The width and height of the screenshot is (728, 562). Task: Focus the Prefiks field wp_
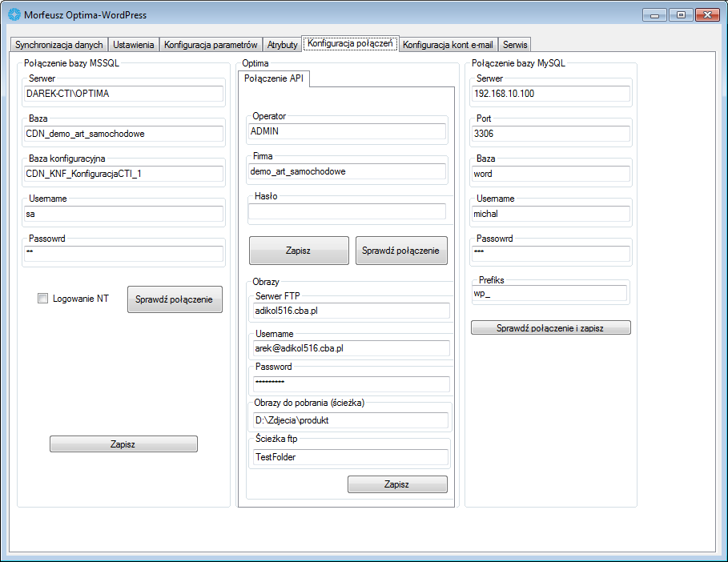[549, 293]
